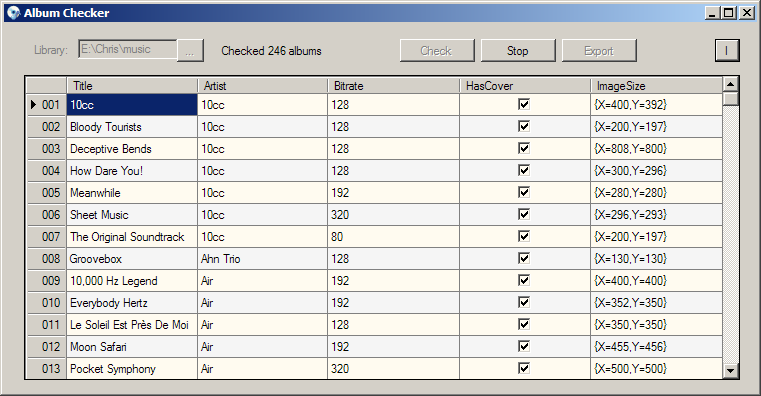Click the Check button

[x=437, y=50]
